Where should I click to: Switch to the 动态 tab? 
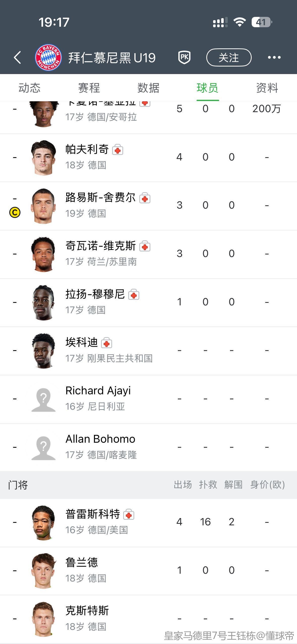(x=29, y=88)
